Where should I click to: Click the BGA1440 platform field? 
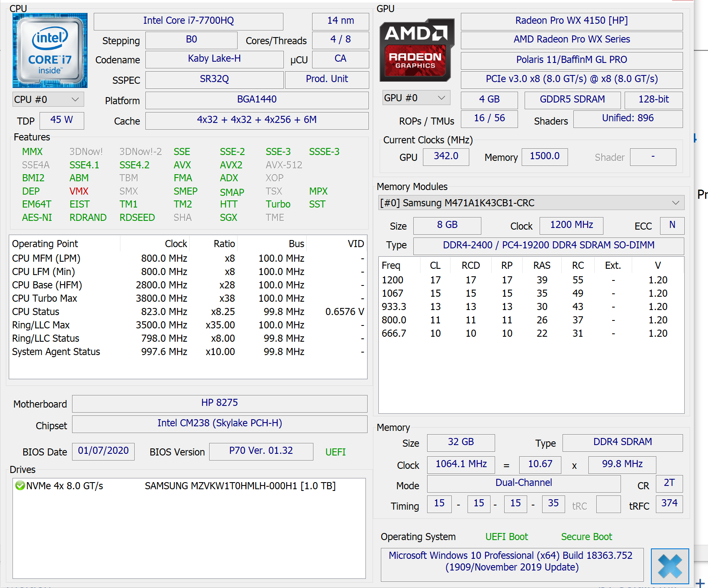coord(257,100)
